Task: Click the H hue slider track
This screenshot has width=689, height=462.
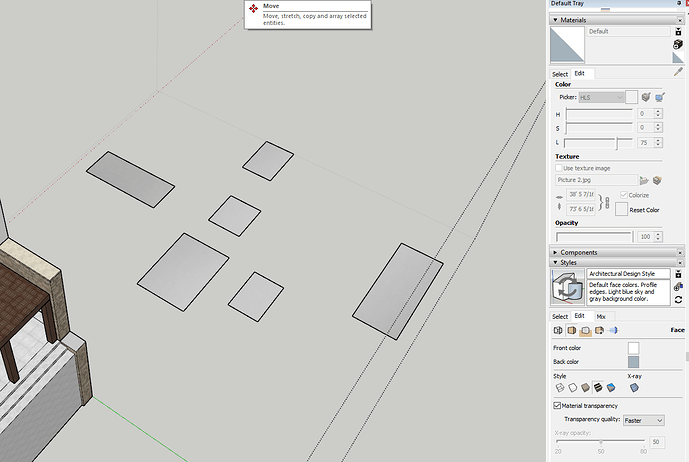Action: click(x=599, y=114)
